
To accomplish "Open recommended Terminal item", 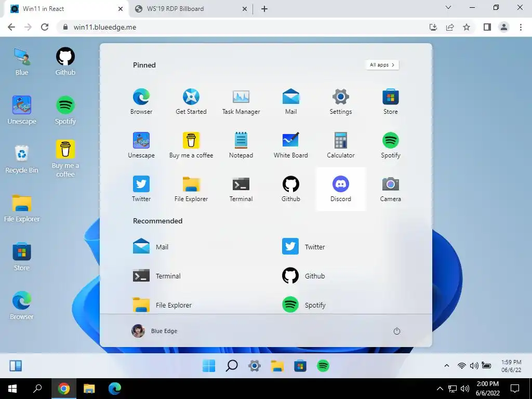I will point(156,276).
